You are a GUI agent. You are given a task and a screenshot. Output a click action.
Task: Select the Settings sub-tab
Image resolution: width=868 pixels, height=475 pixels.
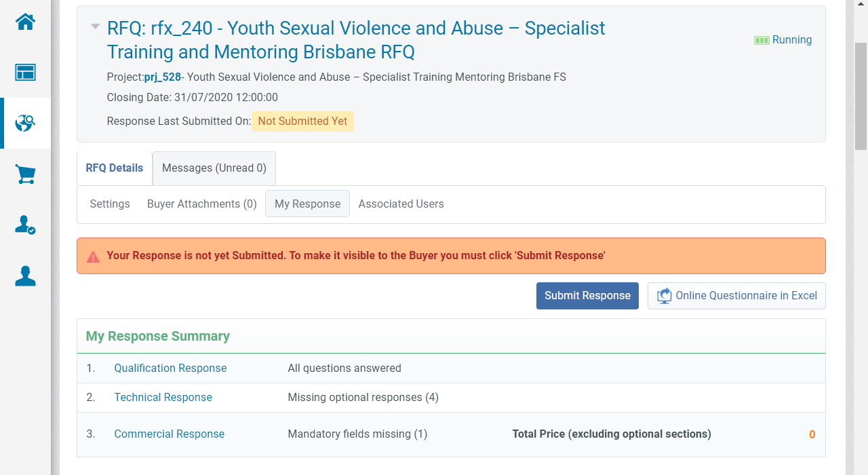[110, 204]
